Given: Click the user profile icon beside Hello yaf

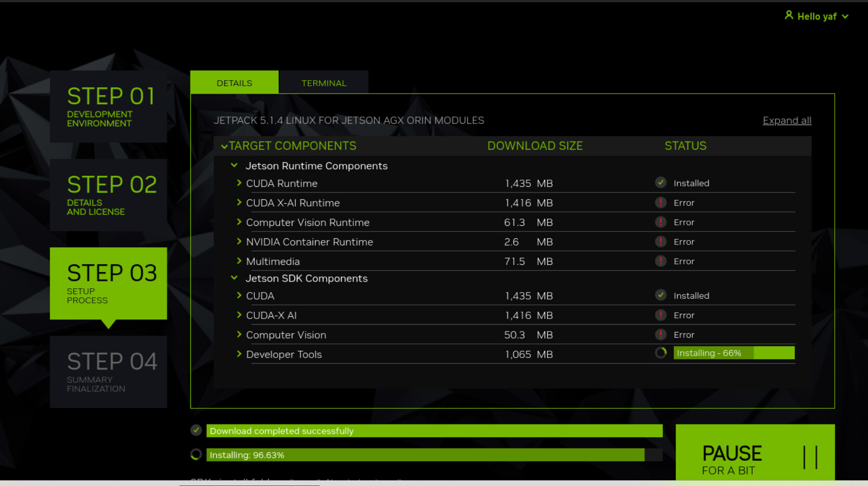Looking at the screenshot, I should (x=788, y=16).
